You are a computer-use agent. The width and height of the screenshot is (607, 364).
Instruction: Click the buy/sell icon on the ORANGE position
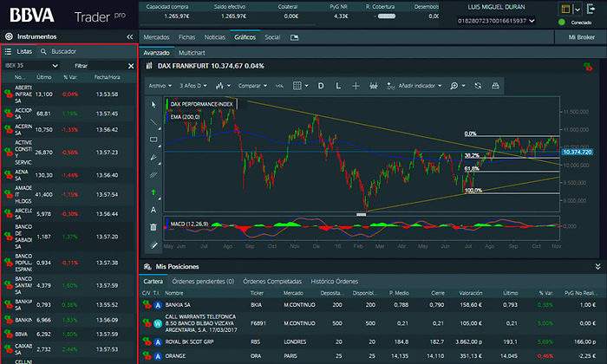[x=147, y=355]
